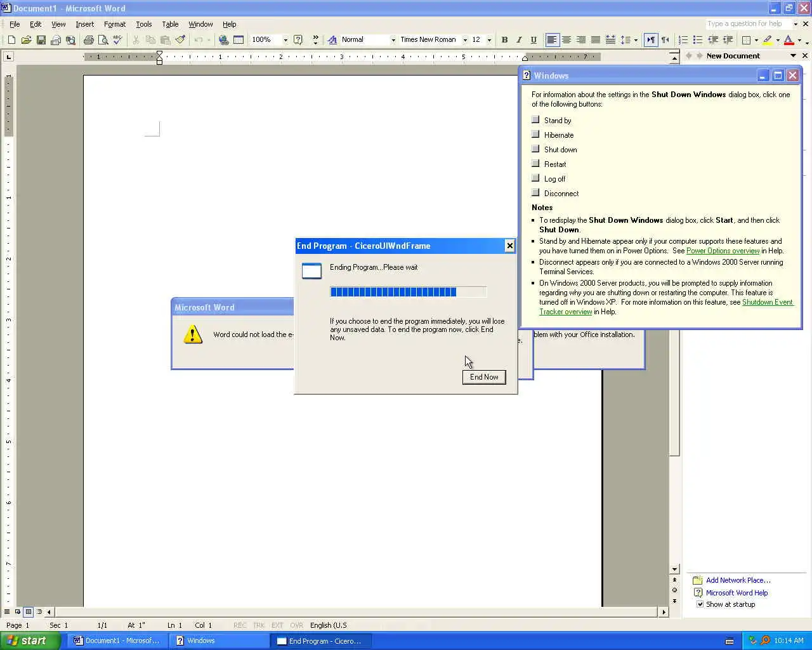Click Microsoft Word Help in task pane

coord(737,593)
